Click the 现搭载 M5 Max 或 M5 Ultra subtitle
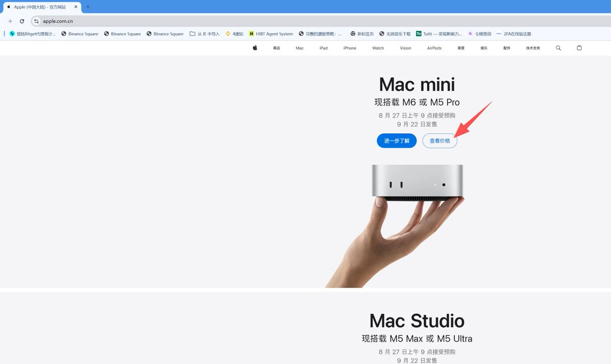The height and width of the screenshot is (364, 611). coord(417,339)
